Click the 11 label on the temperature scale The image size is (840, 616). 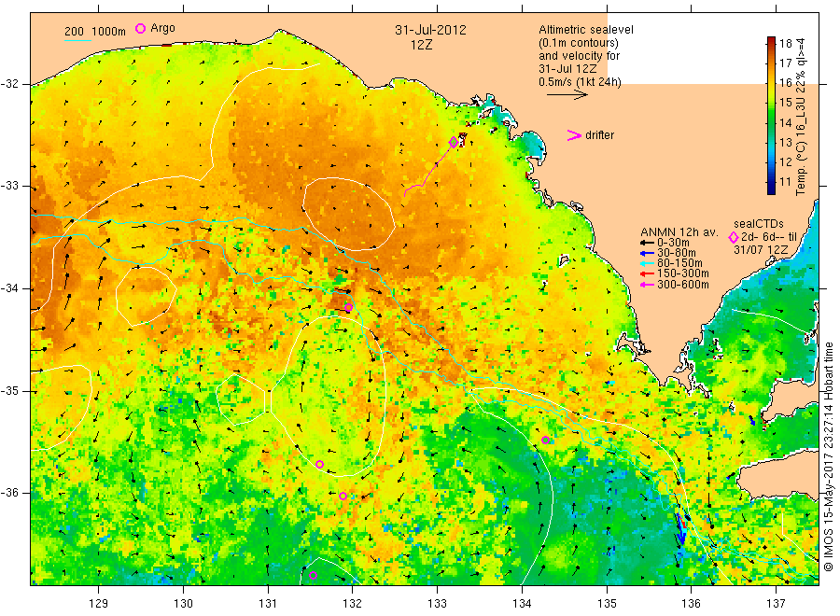(x=785, y=182)
